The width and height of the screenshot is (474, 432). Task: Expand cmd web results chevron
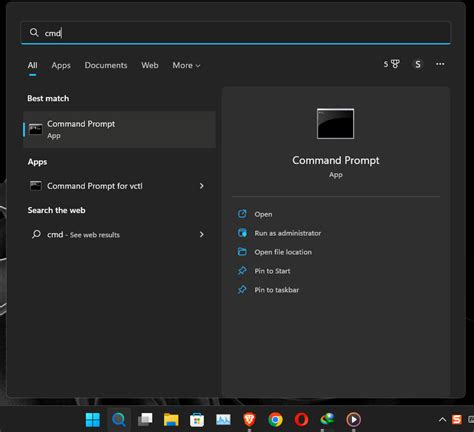pos(201,234)
